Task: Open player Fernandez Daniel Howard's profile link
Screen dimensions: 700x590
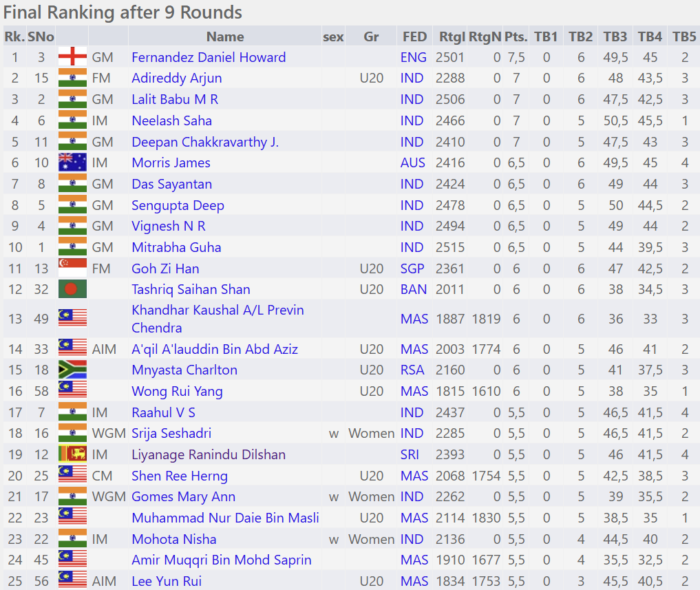Action: click(209, 57)
